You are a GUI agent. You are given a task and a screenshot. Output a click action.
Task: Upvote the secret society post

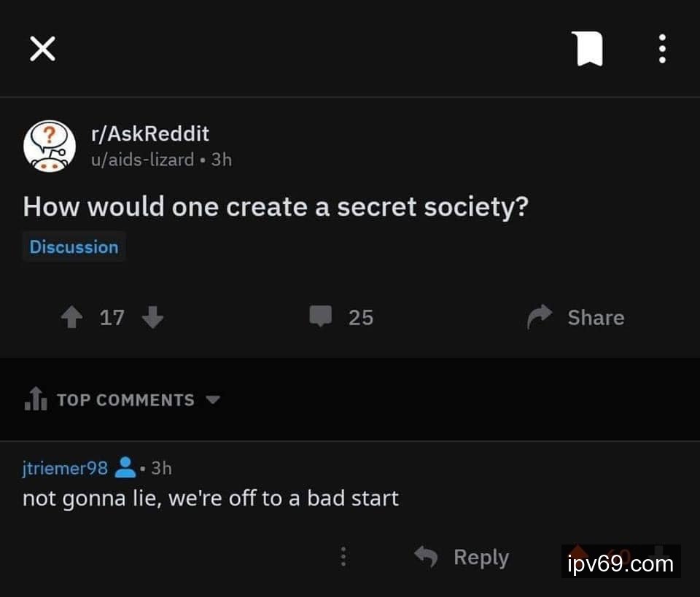pos(71,317)
